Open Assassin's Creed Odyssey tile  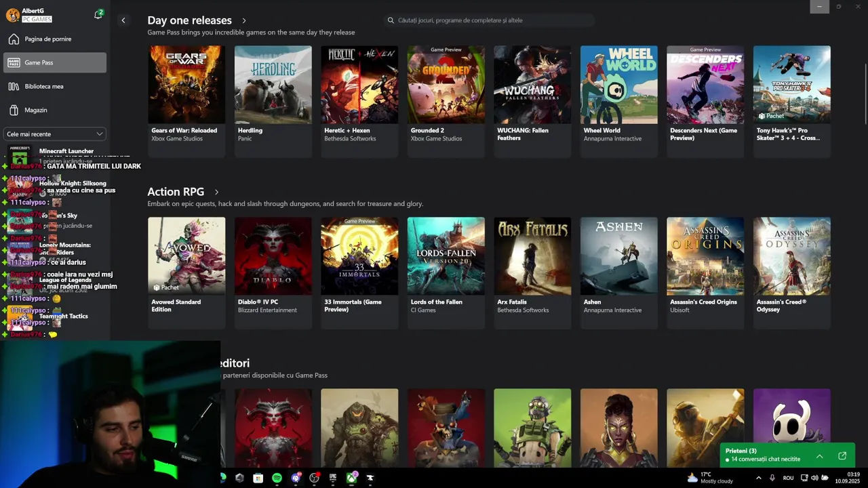point(792,272)
